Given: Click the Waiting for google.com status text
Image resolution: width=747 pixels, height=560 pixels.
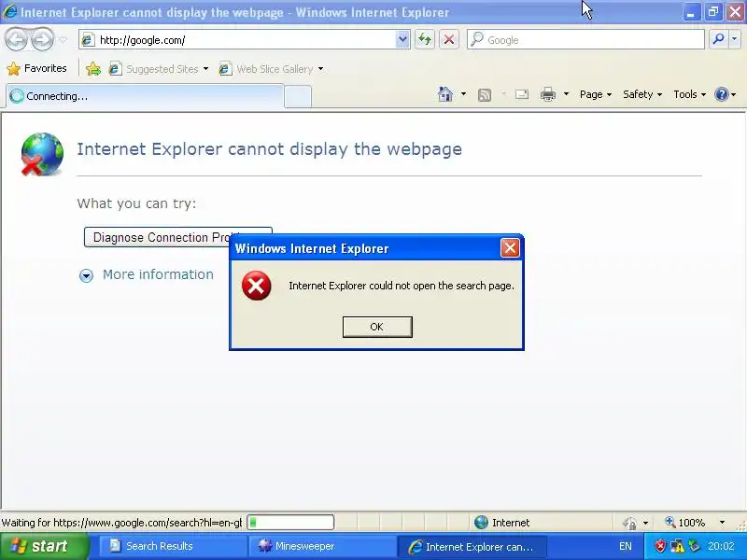Looking at the screenshot, I should 121,523.
